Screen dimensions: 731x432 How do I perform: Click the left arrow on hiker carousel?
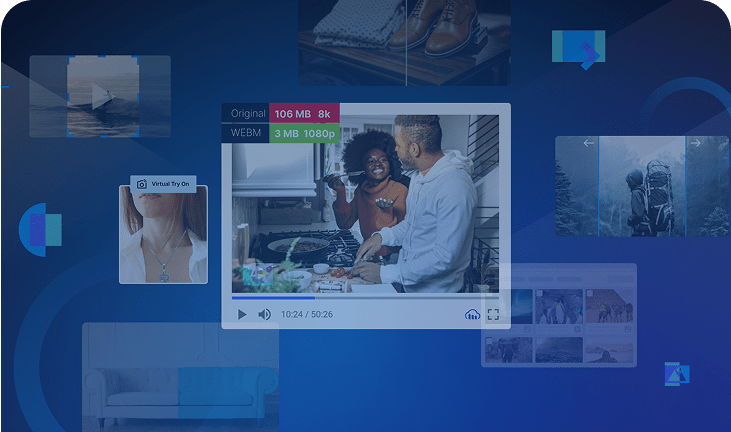[588, 143]
